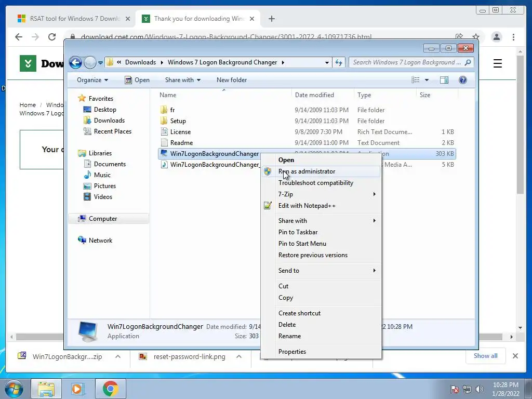Click the volume speaker tray icon
Screen dimensions: 532x399
tap(480, 389)
